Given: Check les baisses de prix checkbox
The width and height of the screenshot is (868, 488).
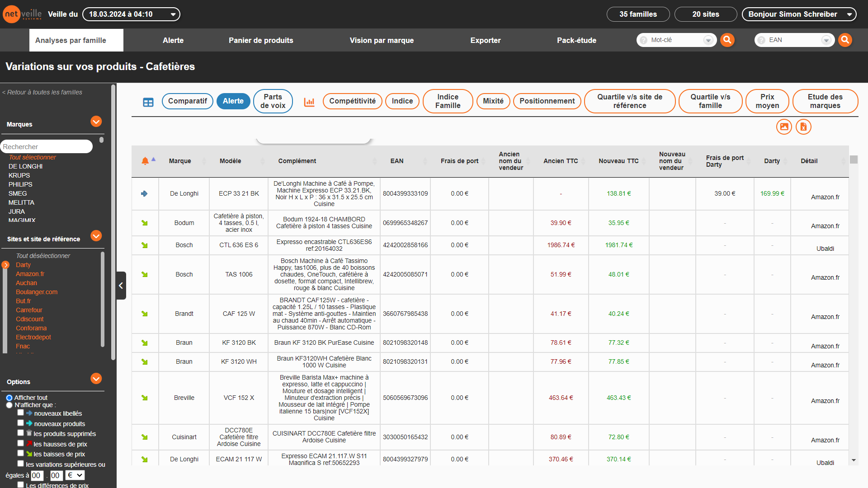Looking at the screenshot, I should pos(20,453).
